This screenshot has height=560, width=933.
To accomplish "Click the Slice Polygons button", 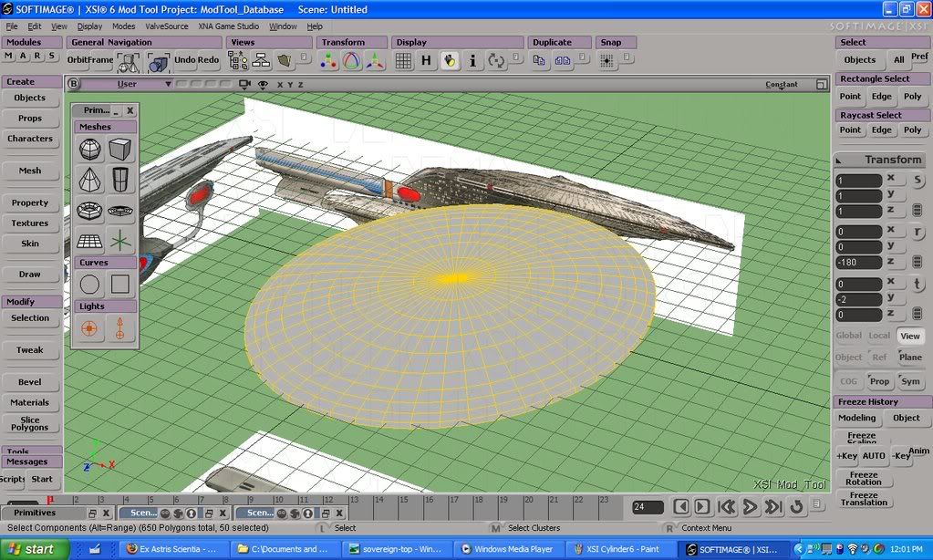I will (30, 423).
